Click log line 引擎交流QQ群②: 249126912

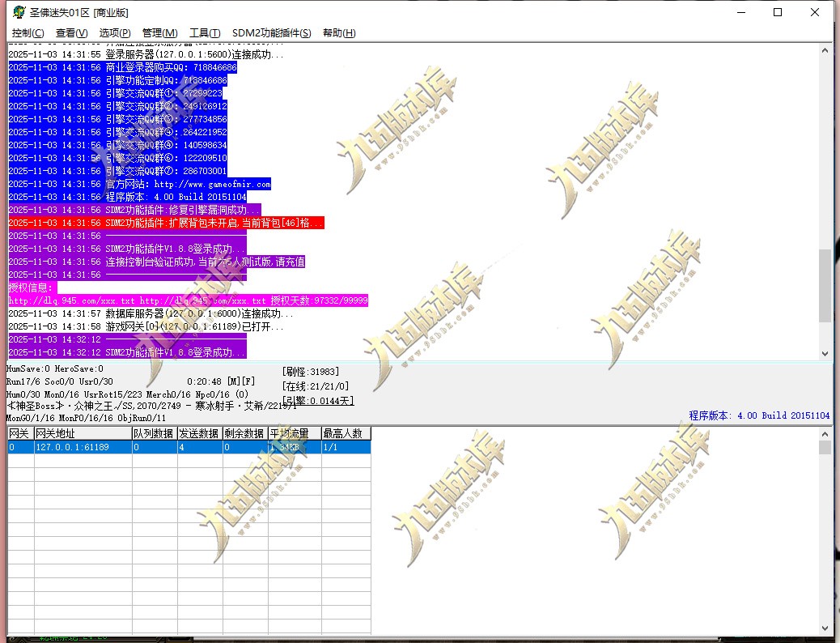(x=118, y=106)
